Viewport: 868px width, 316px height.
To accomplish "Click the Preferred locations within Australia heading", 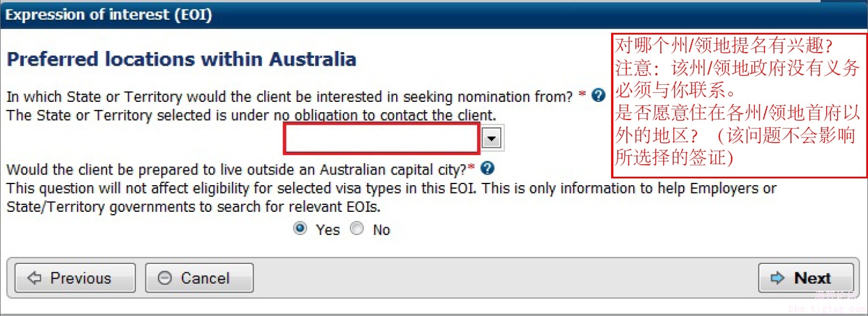I will [181, 59].
